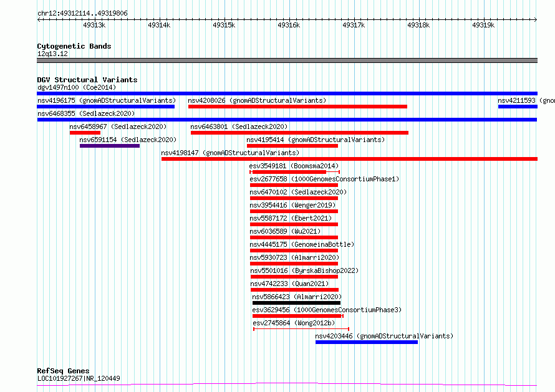Screen dimensions: 555x392
Task: Open nsv6458967 (Sedlazeck2020) label
Action: point(118,127)
